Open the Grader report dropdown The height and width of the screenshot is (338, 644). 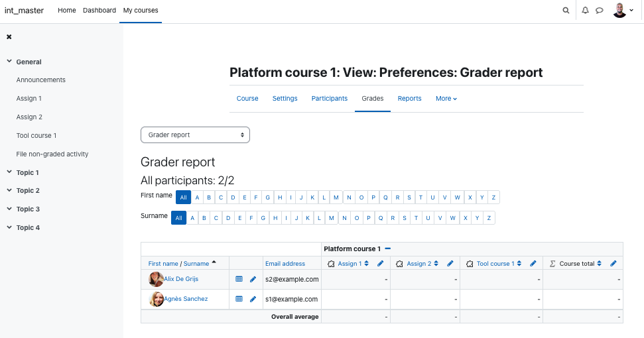[x=195, y=135]
